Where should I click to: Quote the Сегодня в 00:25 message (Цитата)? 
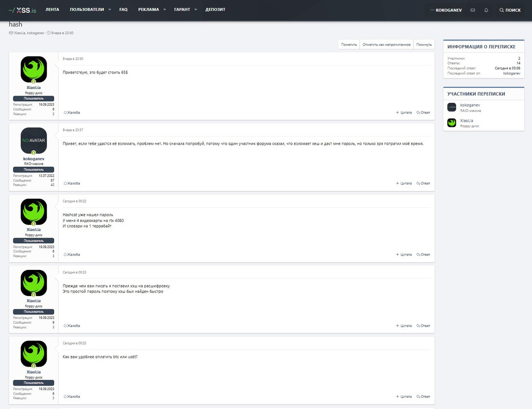point(404,396)
